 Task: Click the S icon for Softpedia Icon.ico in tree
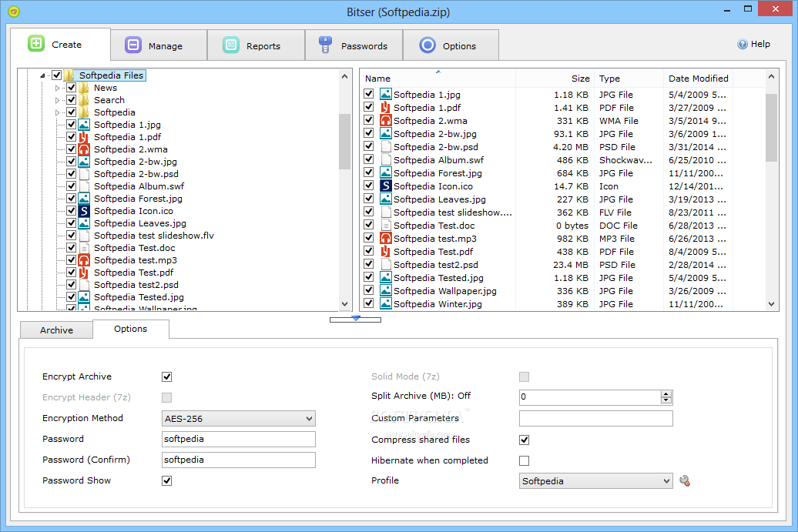coord(84,210)
